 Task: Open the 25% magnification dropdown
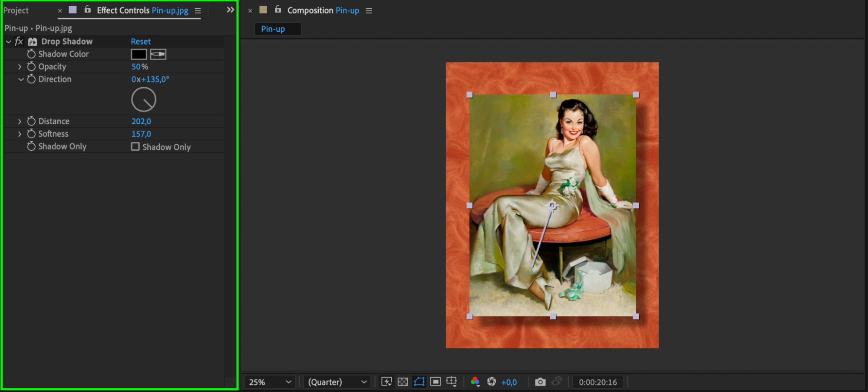269,382
